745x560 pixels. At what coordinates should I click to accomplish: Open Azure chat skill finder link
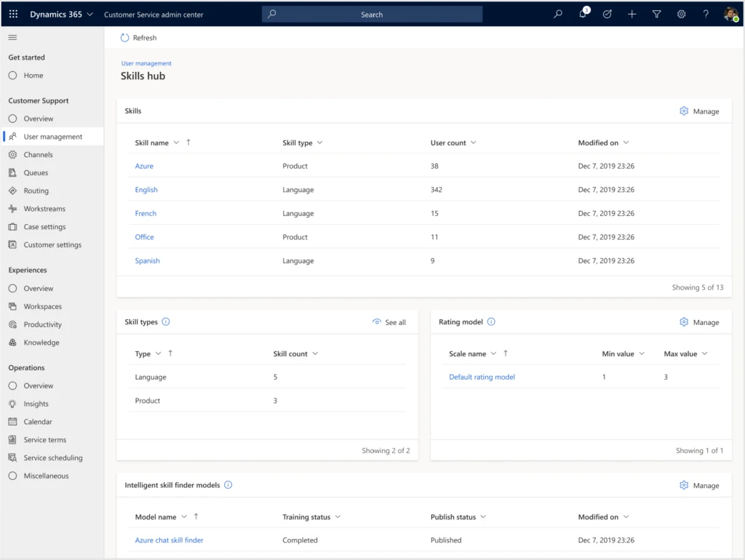tap(169, 540)
